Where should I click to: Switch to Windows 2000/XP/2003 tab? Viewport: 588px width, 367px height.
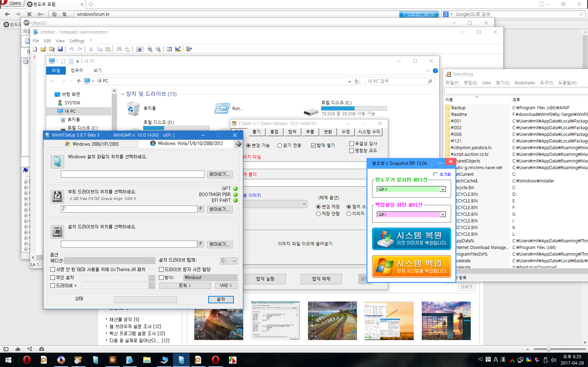tap(92, 144)
